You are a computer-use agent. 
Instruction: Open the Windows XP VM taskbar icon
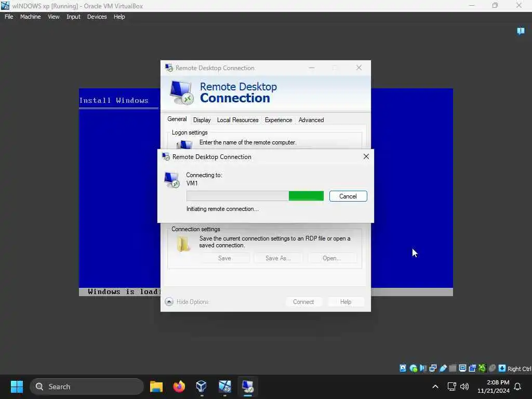coord(224,387)
